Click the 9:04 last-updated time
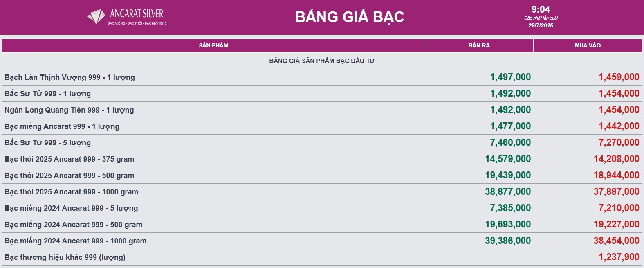The height and width of the screenshot is (268, 644). pos(541,9)
